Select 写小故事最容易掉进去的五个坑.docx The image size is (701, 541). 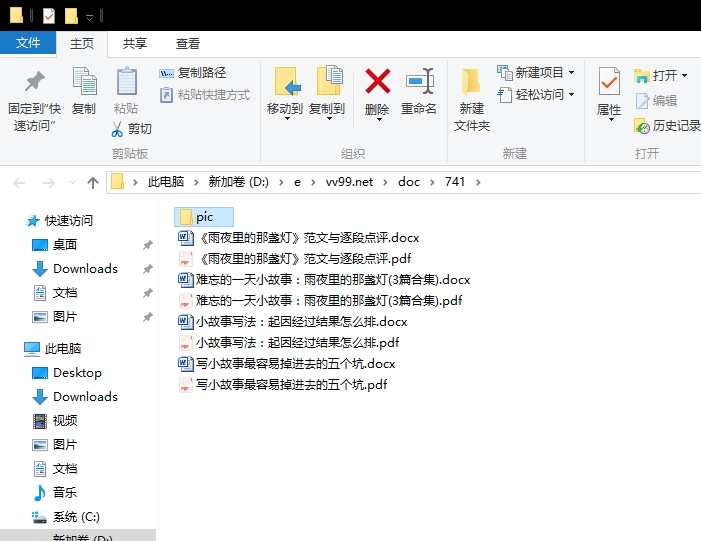pos(287,363)
